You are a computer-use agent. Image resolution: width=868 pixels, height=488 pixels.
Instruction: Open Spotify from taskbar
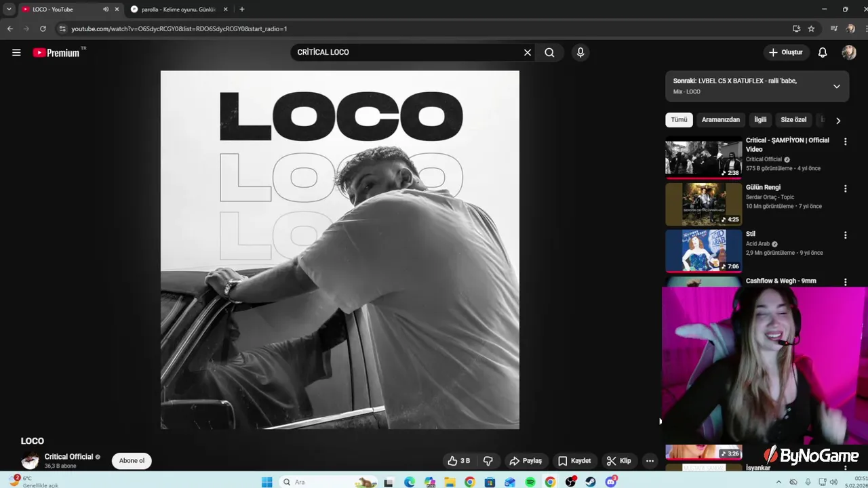pyautogui.click(x=530, y=482)
